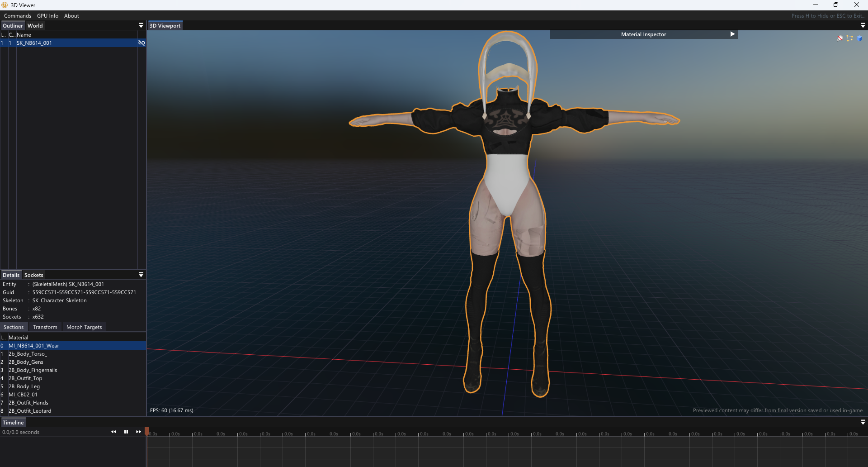Rewind the timeline animation

coord(113,432)
